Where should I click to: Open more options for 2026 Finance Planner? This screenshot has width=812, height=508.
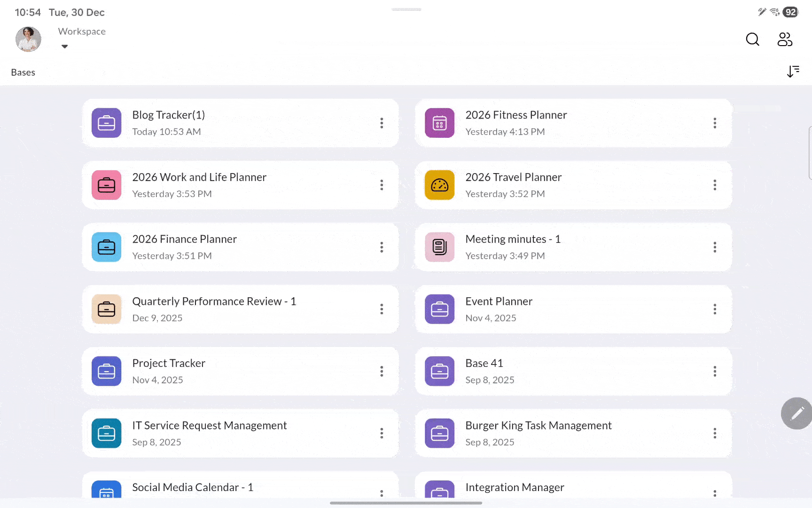coord(382,247)
